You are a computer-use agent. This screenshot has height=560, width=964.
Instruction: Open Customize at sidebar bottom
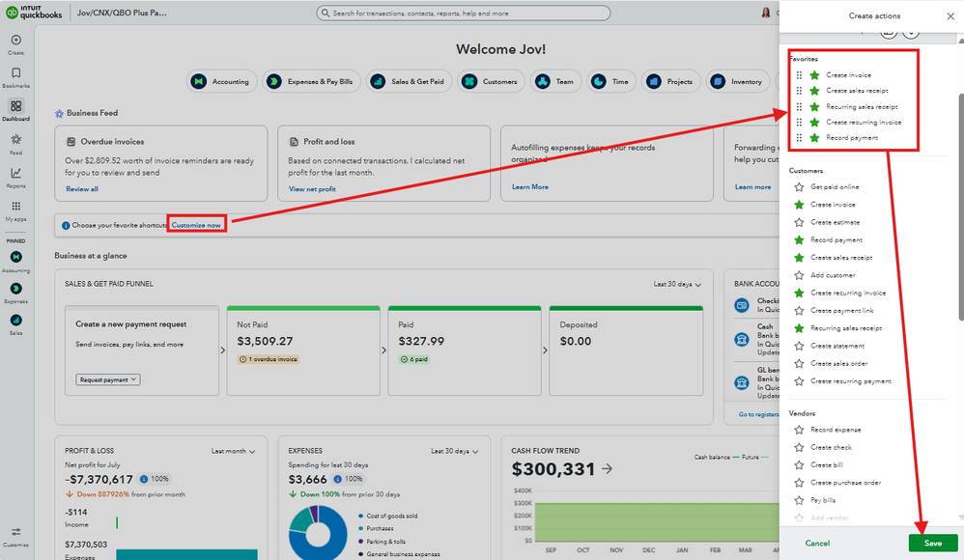tap(16, 536)
